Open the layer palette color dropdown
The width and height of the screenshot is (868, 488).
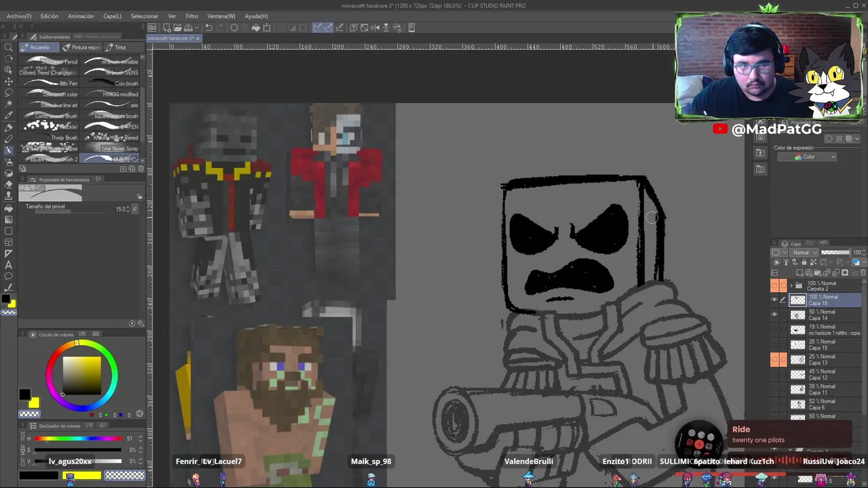click(778, 253)
